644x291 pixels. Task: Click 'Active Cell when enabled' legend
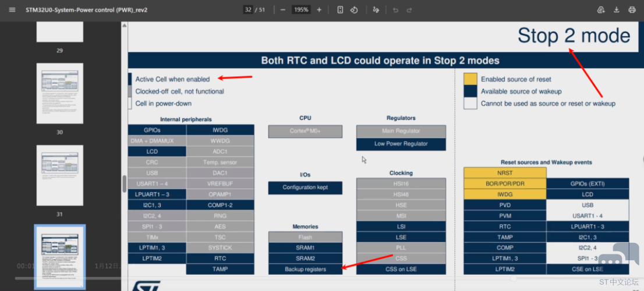coord(172,79)
